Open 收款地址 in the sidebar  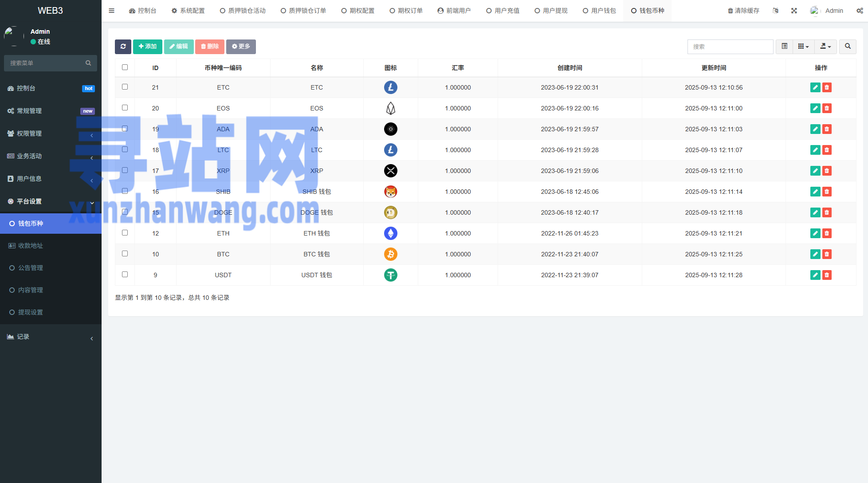30,246
